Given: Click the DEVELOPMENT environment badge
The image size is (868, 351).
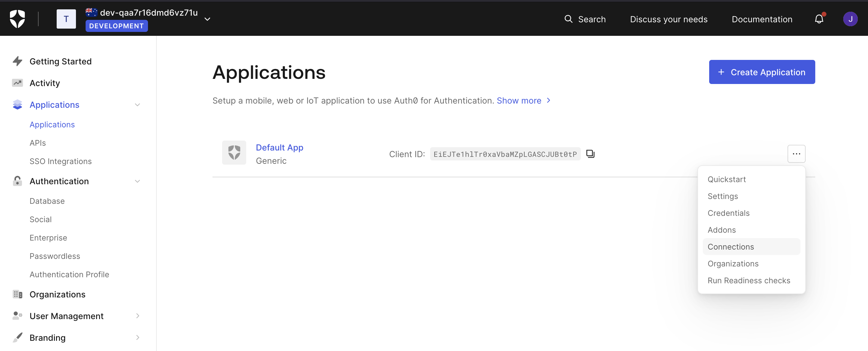Looking at the screenshot, I should (x=117, y=26).
